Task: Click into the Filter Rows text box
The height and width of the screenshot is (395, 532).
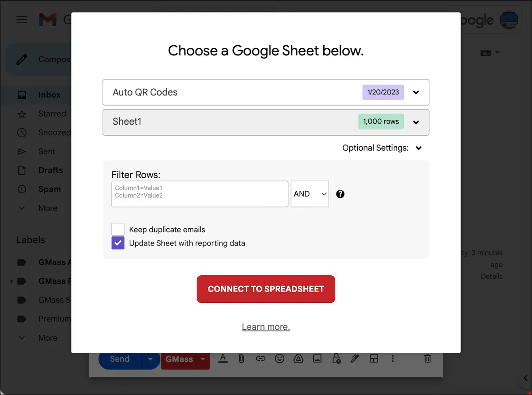Action: (x=200, y=194)
